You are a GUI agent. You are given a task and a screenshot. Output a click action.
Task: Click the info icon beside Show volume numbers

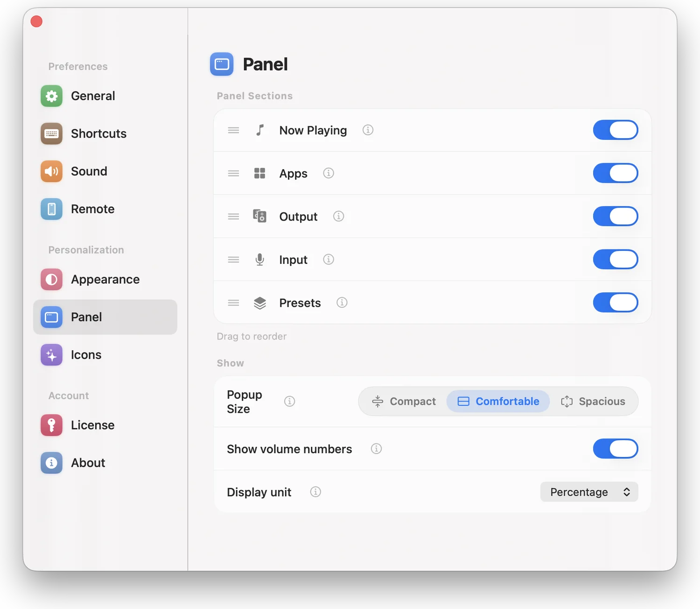[x=376, y=449]
